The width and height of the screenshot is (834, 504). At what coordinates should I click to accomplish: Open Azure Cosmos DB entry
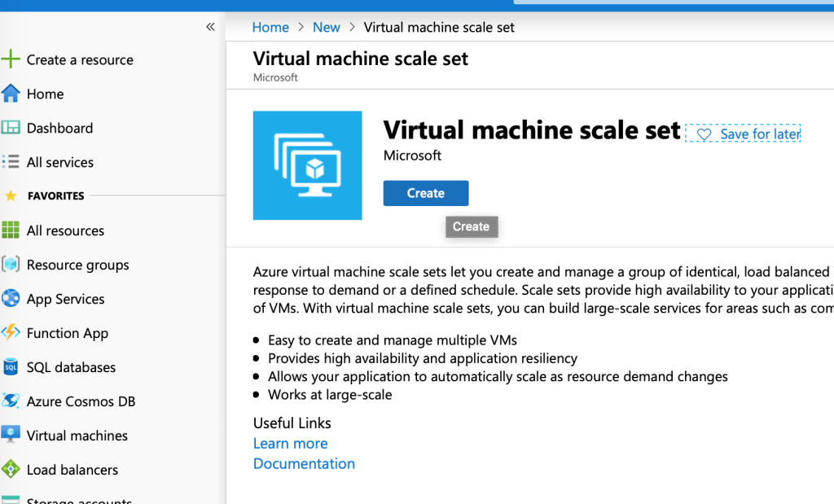pyautogui.click(x=81, y=401)
